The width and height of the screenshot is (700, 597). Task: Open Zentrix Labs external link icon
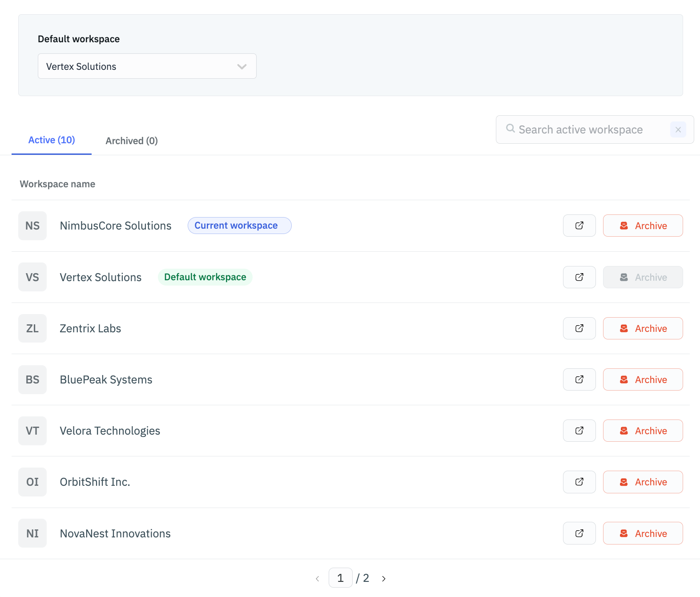click(579, 328)
